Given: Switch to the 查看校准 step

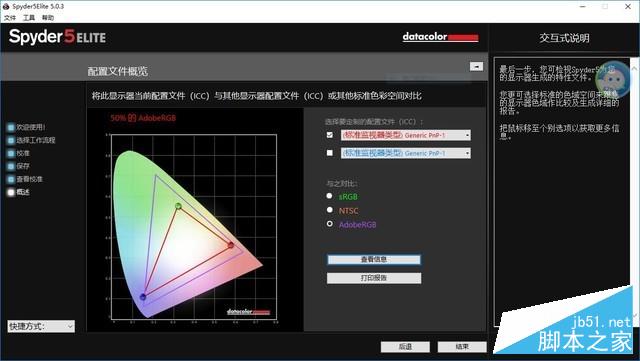Looking at the screenshot, I should [25, 179].
